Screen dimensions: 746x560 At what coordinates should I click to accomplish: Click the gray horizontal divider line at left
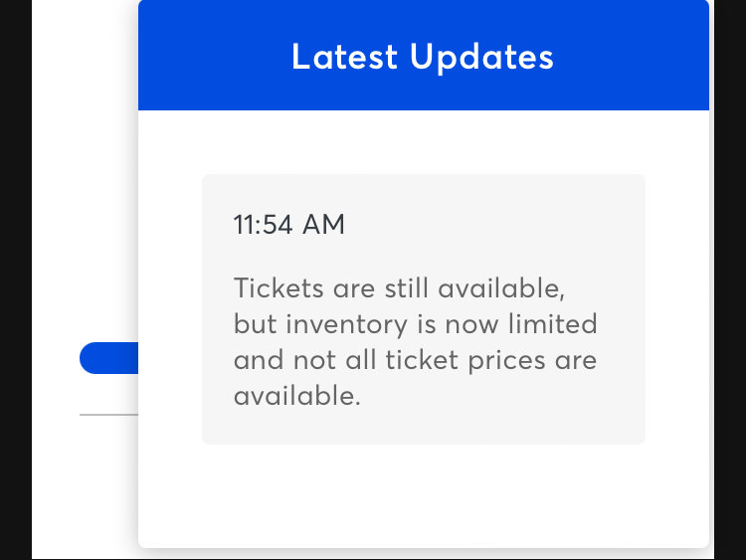pos(109,415)
